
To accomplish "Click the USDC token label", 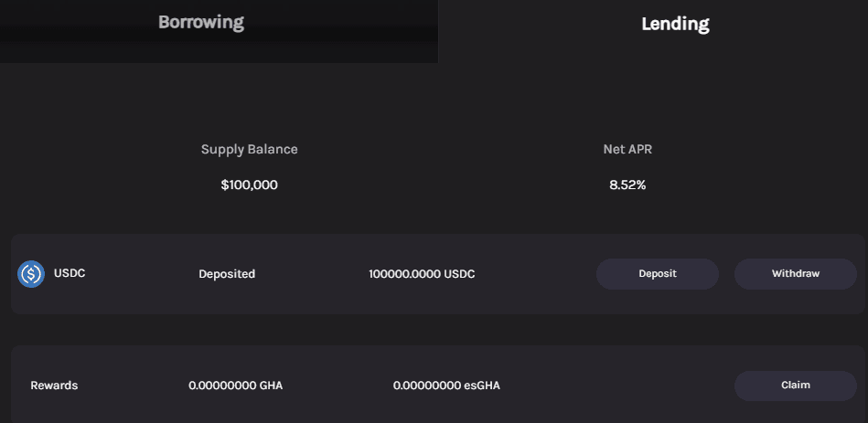I will click(x=70, y=273).
